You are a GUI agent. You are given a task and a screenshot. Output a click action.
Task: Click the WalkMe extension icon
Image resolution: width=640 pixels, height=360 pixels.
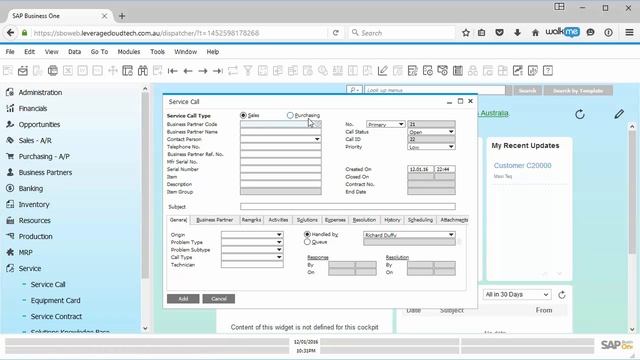click(x=562, y=32)
